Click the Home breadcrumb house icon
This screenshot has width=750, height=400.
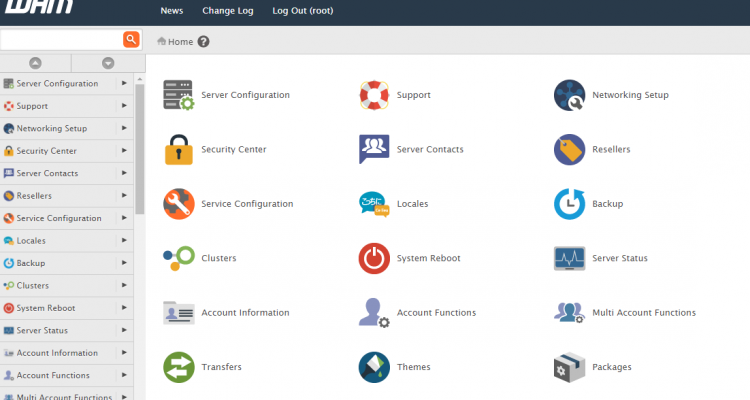pos(162,41)
